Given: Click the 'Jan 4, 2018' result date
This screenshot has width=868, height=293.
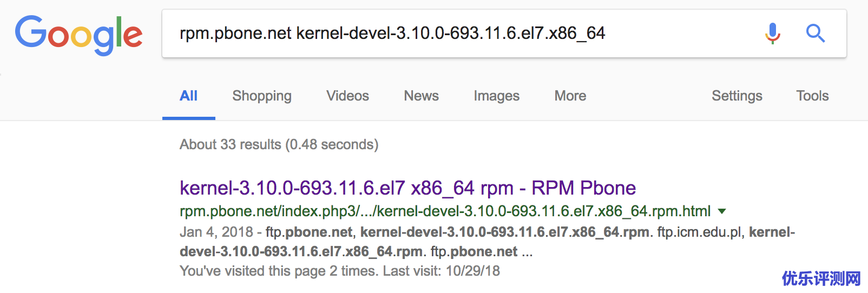Looking at the screenshot, I should click(x=216, y=232).
